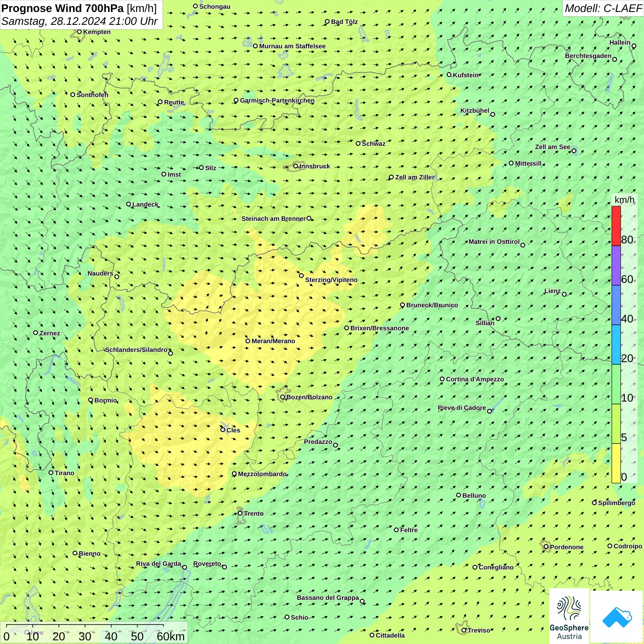Screen dimensions: 644x644
Task: Click the Codroipo label
Action: pyautogui.click(x=628, y=546)
